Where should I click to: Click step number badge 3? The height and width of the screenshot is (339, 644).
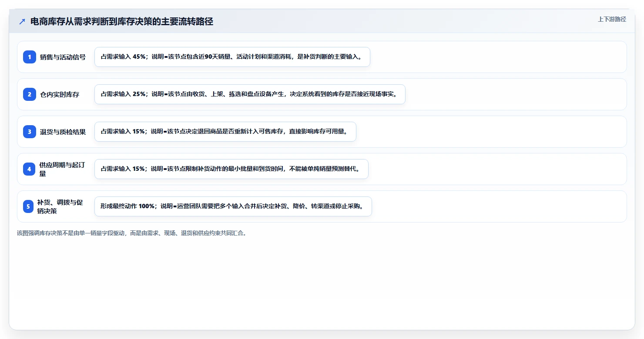coord(30,132)
